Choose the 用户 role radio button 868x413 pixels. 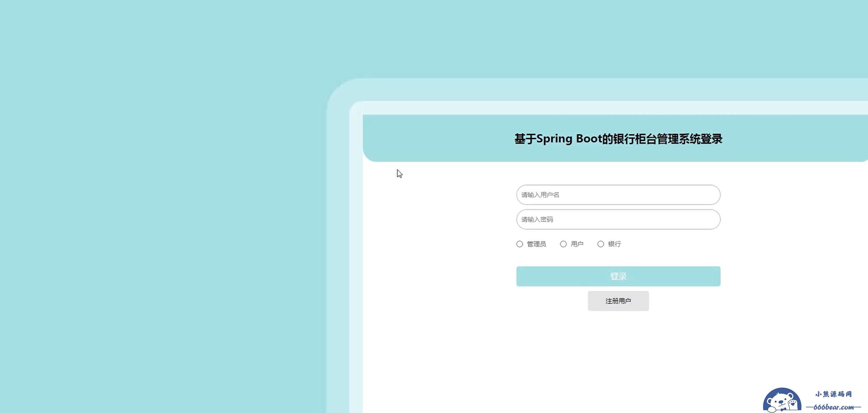click(563, 244)
